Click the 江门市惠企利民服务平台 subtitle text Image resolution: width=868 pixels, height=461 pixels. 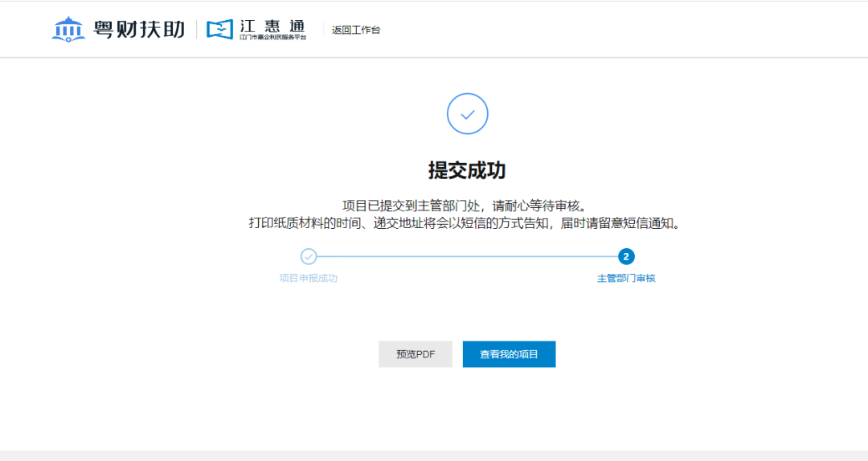tap(273, 37)
